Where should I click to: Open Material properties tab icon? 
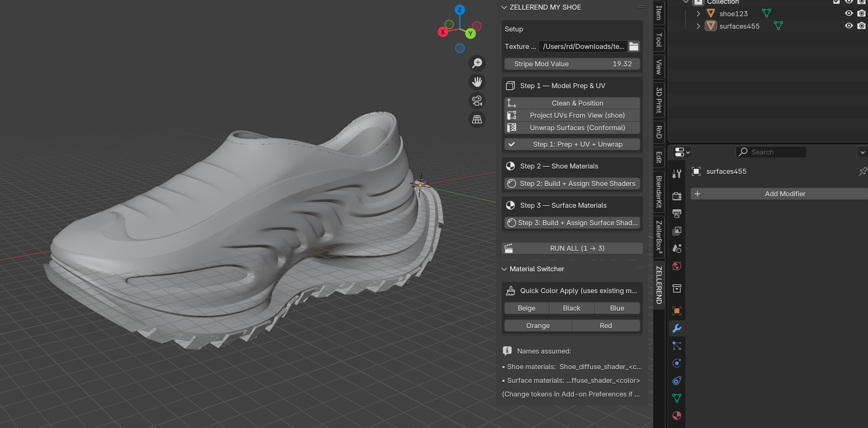pos(677,415)
